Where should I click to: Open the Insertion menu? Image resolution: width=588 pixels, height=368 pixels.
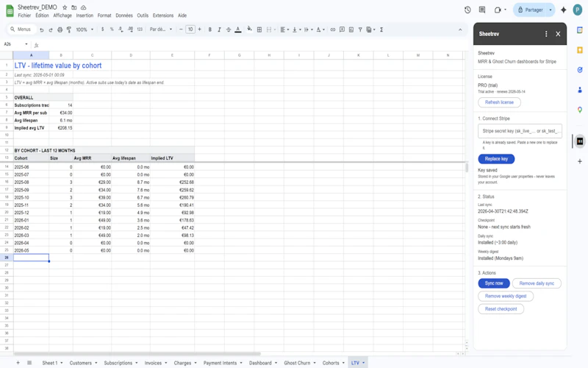coord(85,15)
